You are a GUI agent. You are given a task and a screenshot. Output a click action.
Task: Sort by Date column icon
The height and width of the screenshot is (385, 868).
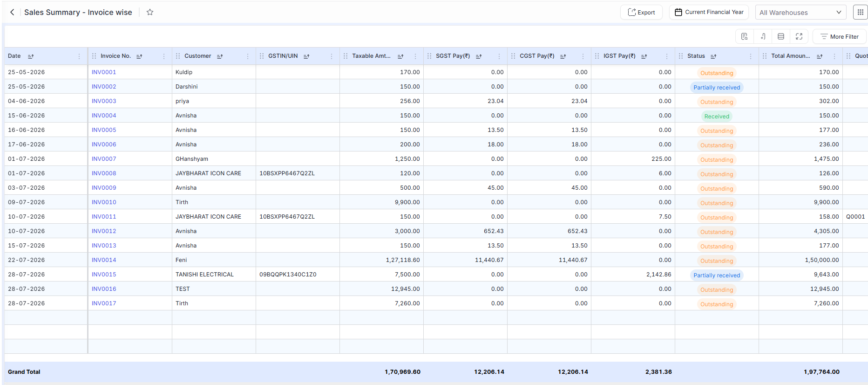(x=31, y=56)
